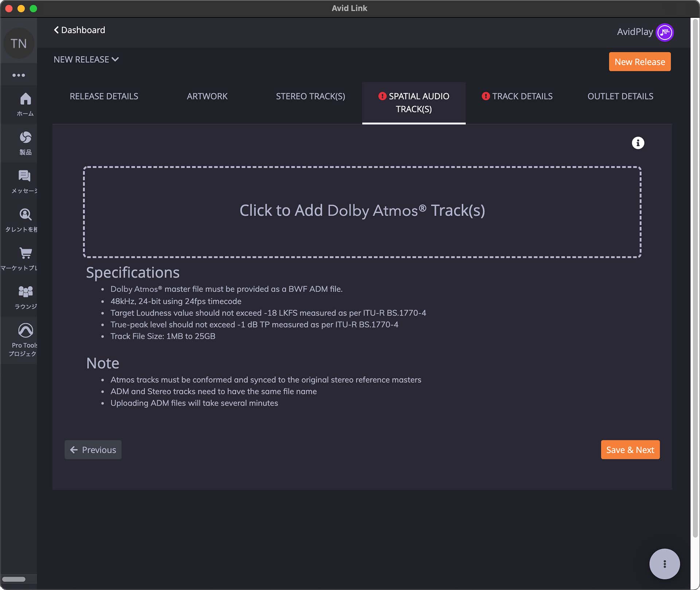The height and width of the screenshot is (590, 700).
Task: Expand the NEW RELEASE dropdown
Action: coord(86,59)
